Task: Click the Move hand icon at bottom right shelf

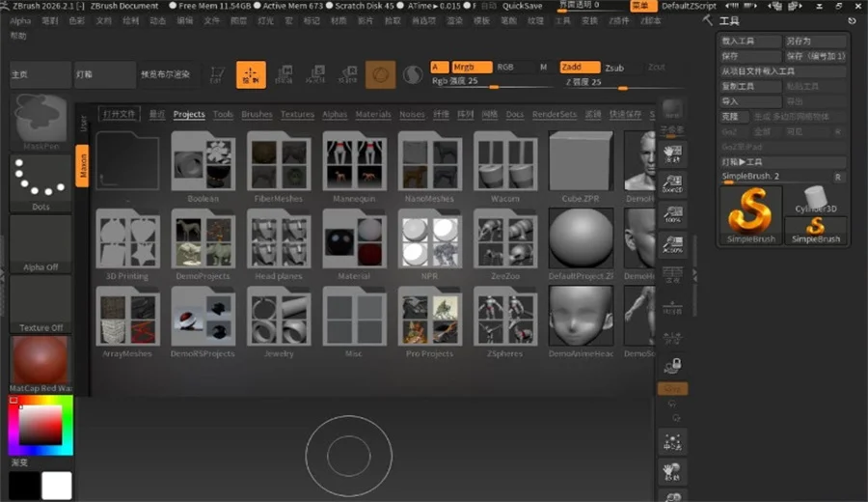Action: pyautogui.click(x=672, y=472)
